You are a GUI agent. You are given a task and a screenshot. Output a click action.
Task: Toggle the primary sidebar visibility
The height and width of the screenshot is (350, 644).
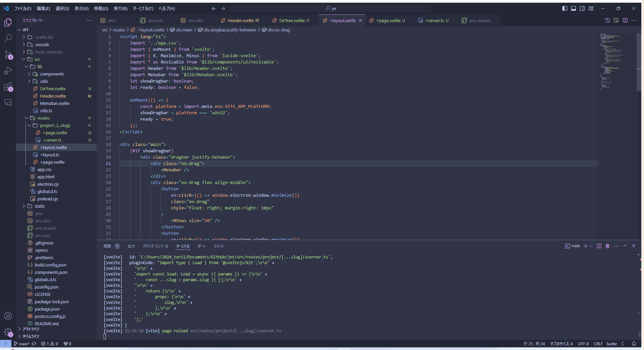click(x=565, y=9)
